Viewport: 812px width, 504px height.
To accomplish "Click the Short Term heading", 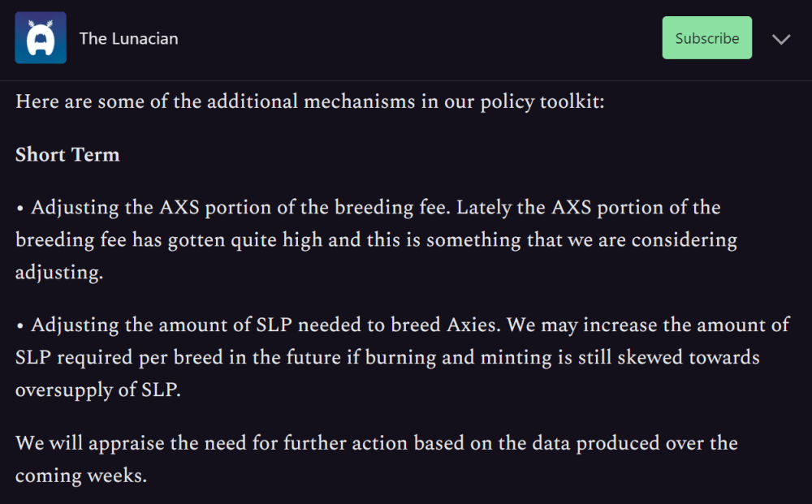I will point(67,155).
